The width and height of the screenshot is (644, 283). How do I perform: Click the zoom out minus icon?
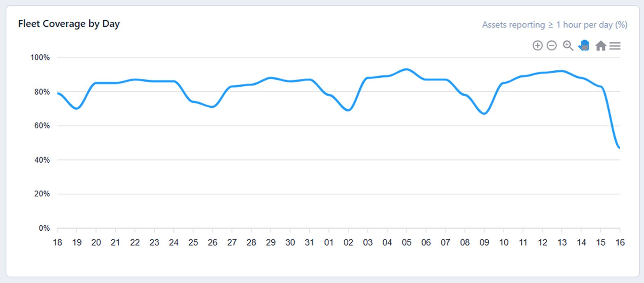coord(552,45)
